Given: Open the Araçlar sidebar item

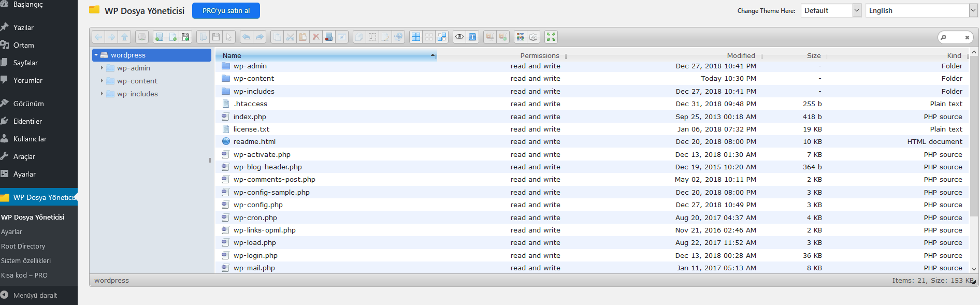Looking at the screenshot, I should 24,156.
